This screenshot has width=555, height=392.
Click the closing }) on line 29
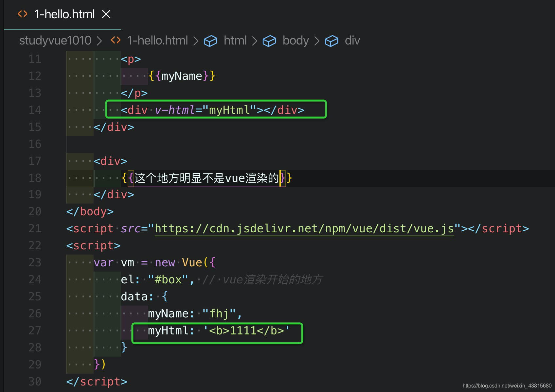coord(100,364)
